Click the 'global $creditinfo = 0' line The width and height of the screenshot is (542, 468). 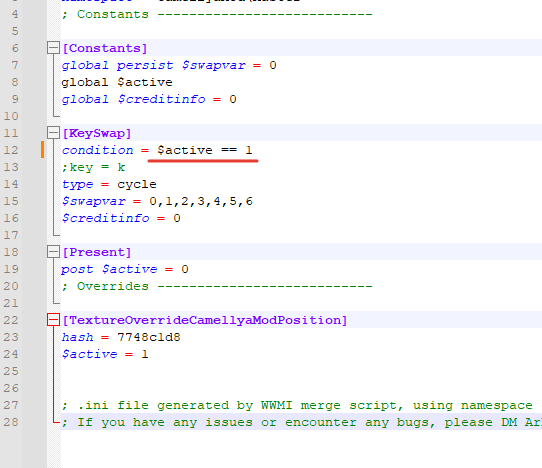pyautogui.click(x=149, y=99)
